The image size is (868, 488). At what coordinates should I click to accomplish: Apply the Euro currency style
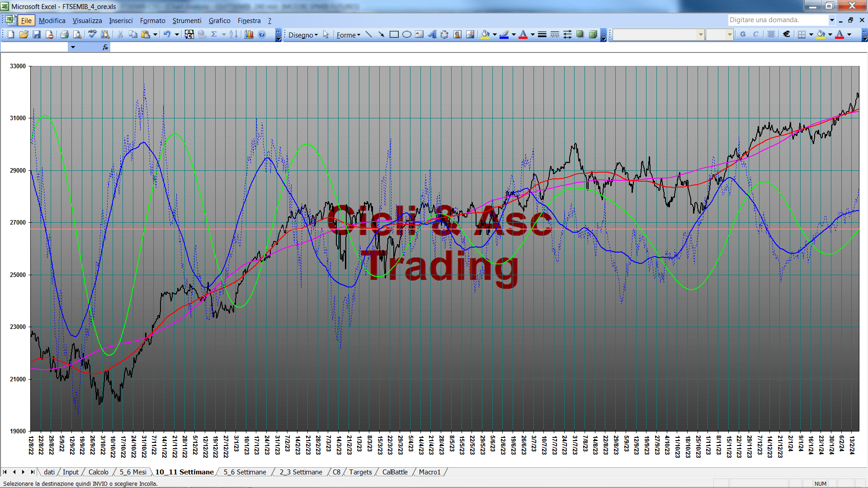pyautogui.click(x=787, y=34)
